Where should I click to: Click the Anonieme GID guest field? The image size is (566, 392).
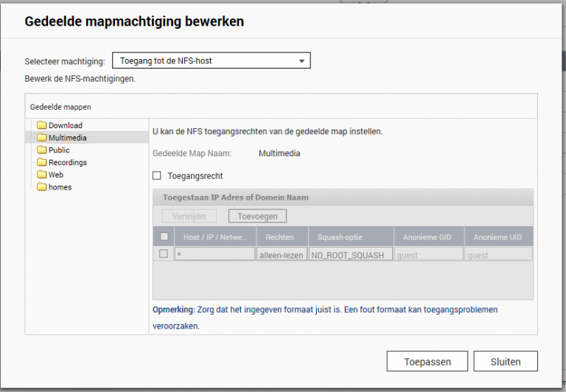point(427,254)
